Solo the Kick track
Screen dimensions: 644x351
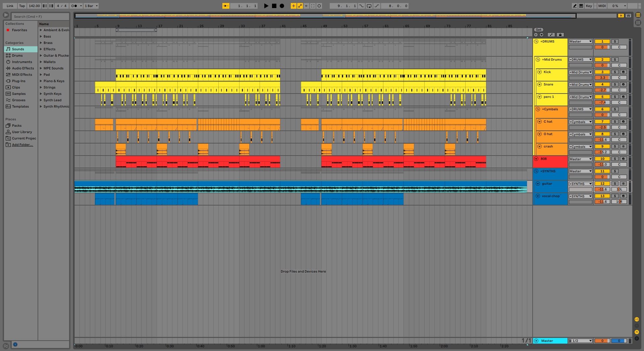pos(615,72)
